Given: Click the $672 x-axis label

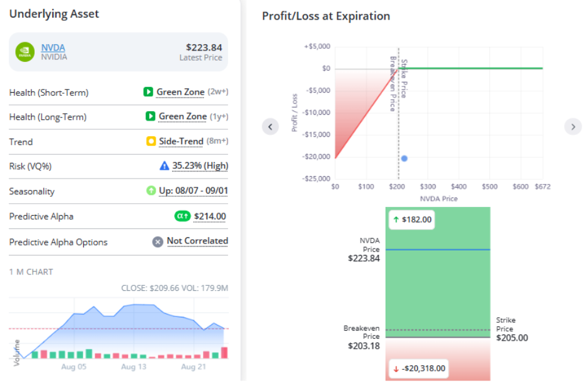Looking at the screenshot, I should [543, 187].
